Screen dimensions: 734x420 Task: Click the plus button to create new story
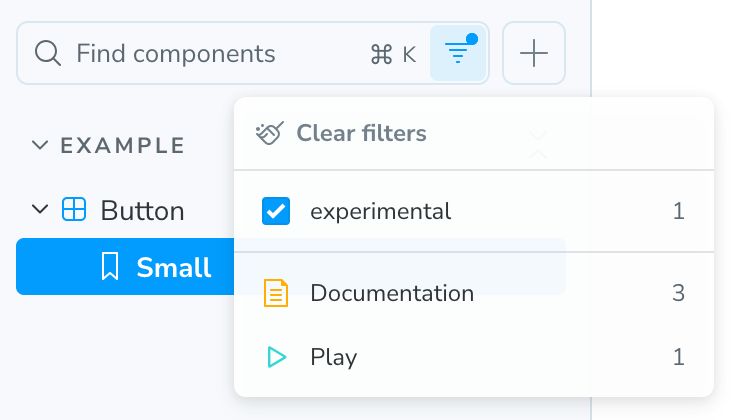pos(534,53)
